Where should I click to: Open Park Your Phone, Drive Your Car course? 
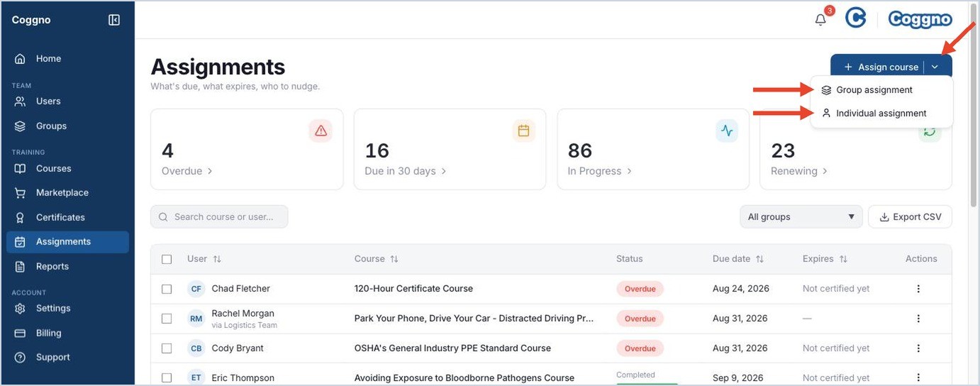pos(474,319)
